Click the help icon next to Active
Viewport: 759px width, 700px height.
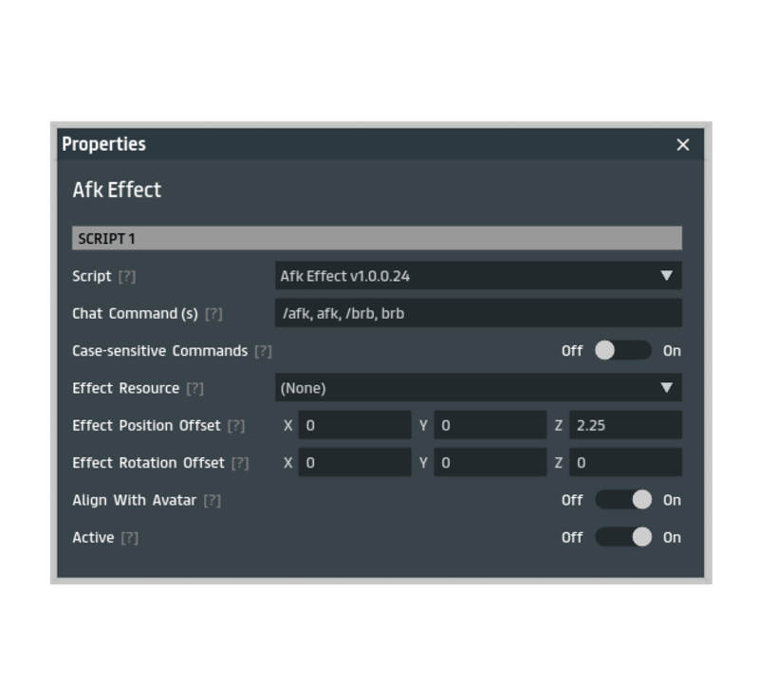pyautogui.click(x=129, y=538)
